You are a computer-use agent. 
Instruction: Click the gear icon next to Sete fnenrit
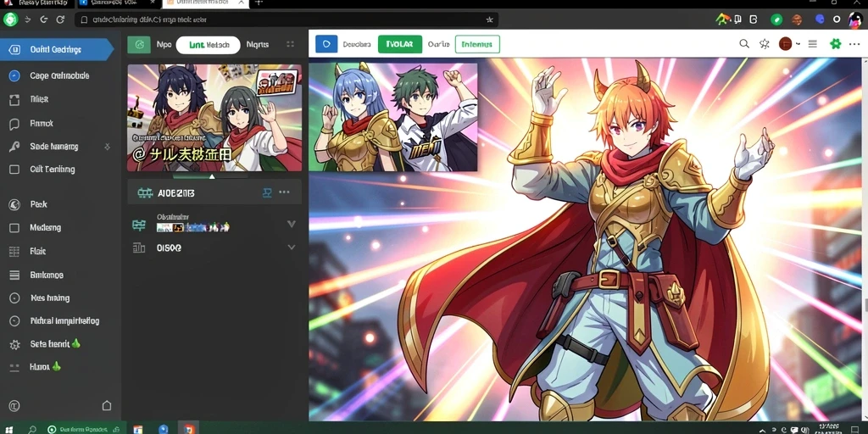pos(14,344)
